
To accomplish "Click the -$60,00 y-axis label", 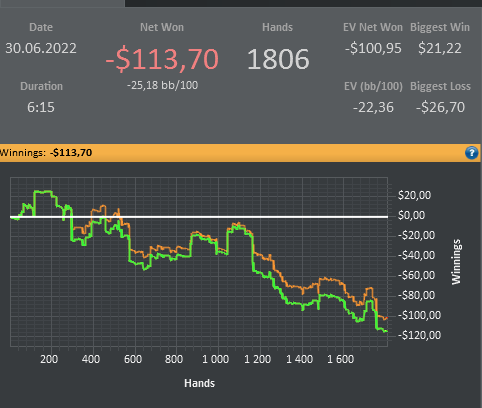I will coord(416,275).
